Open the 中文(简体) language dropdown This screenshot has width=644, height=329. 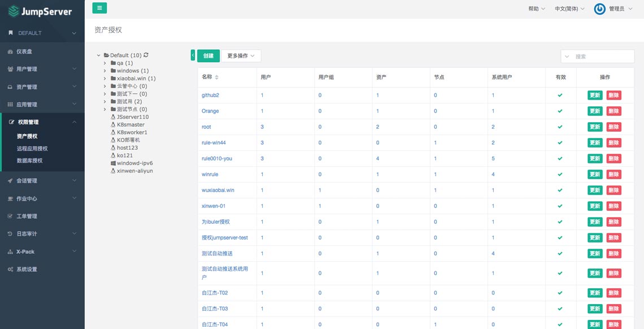tap(568, 8)
